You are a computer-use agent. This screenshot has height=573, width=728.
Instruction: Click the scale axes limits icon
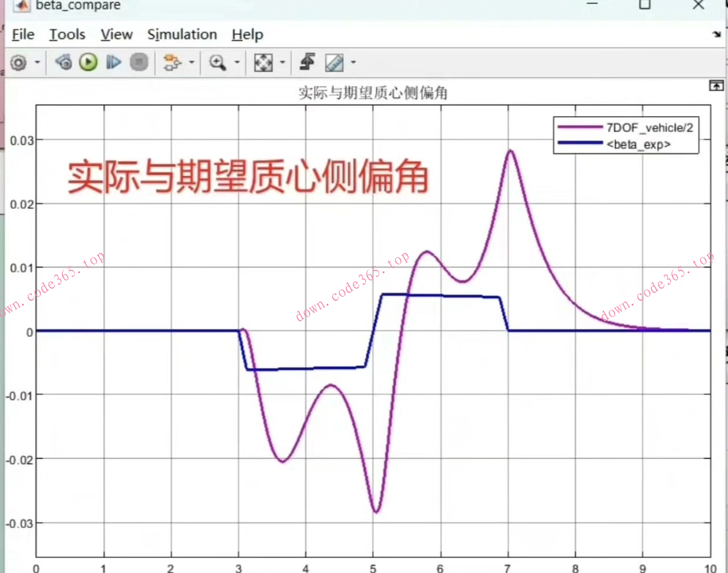point(263,62)
